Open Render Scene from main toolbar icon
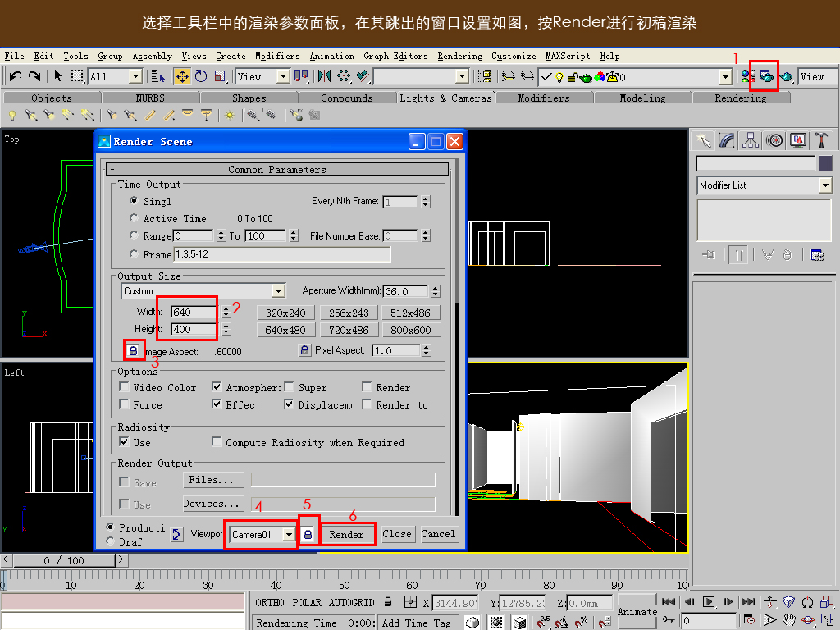Viewport: 840px width, 630px height. pos(767,76)
